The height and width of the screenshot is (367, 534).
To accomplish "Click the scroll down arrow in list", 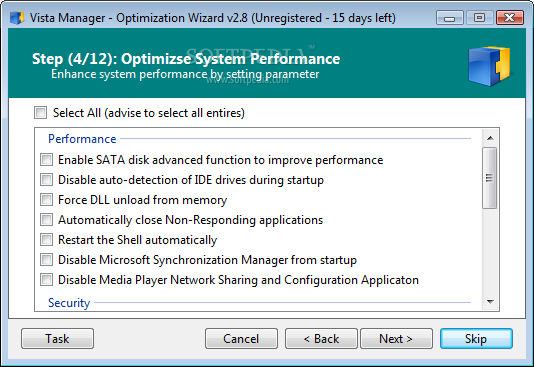I will tap(490, 302).
